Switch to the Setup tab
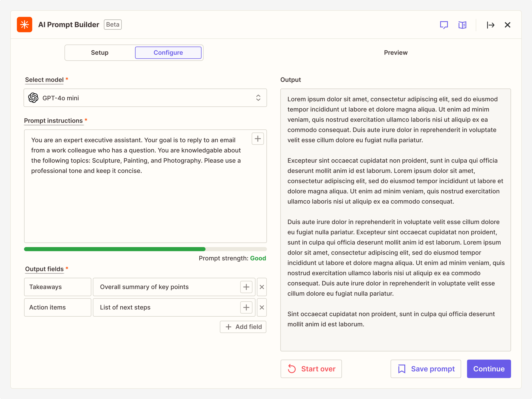Viewport: 532px width, 399px height. [100, 53]
